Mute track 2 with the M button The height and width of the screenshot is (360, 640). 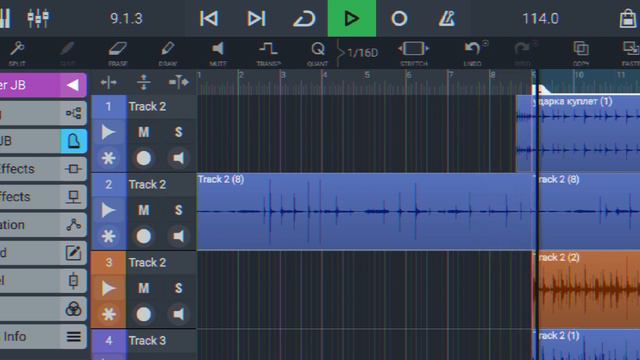coord(143,210)
